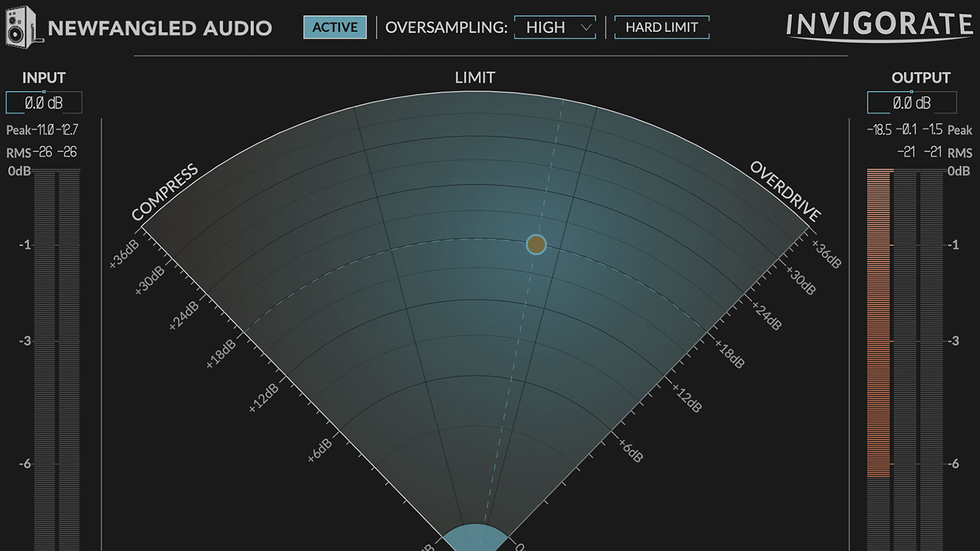
Task: Click the INPUT section heading
Action: click(x=44, y=78)
